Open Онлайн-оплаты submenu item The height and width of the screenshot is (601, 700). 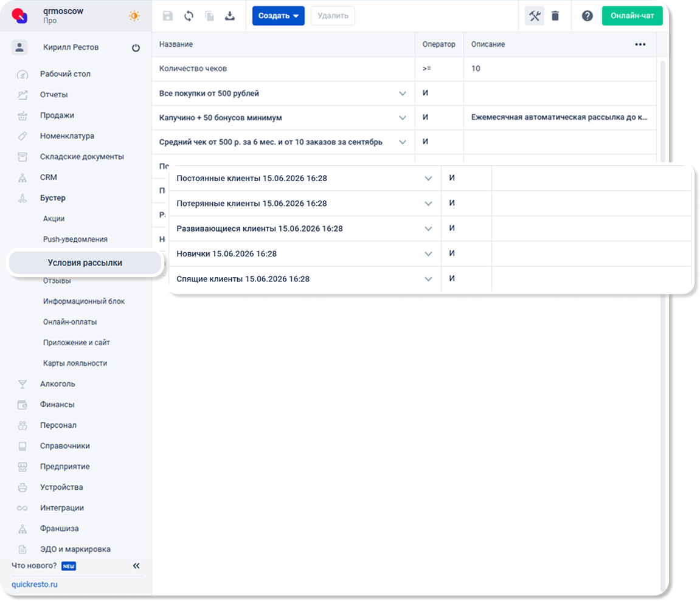(x=70, y=321)
